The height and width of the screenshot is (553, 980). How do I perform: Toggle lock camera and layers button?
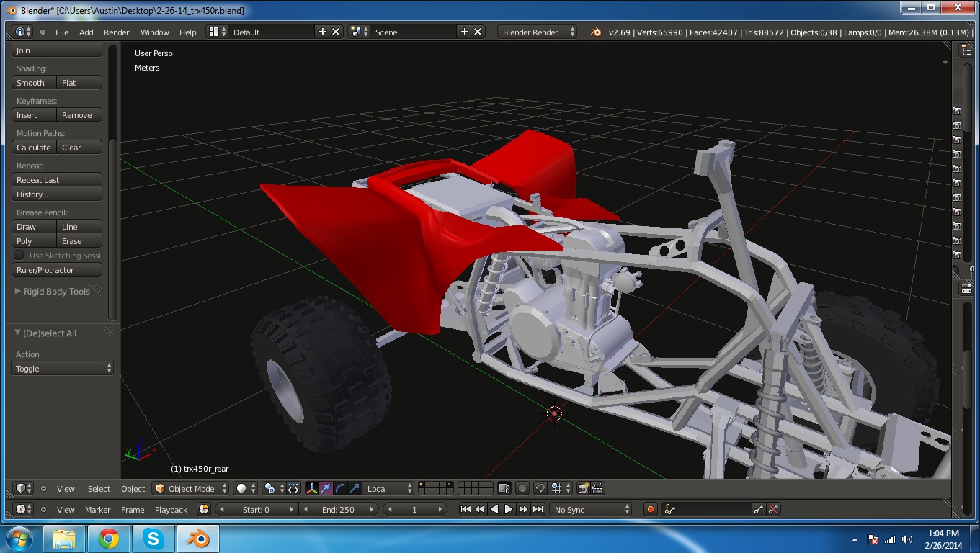click(x=504, y=488)
